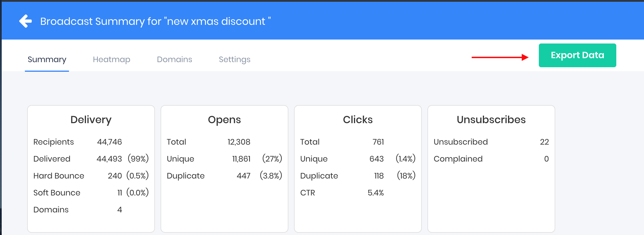Click the Opens card heading
644x235 pixels.
click(224, 120)
